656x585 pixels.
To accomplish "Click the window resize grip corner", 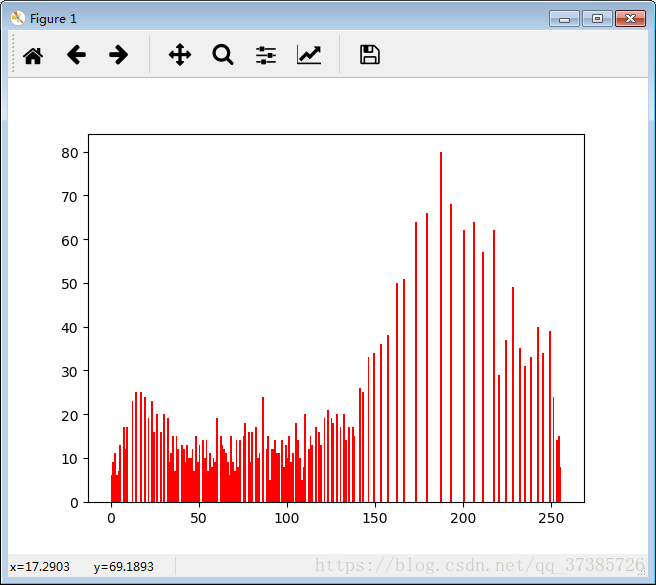I will [642, 572].
